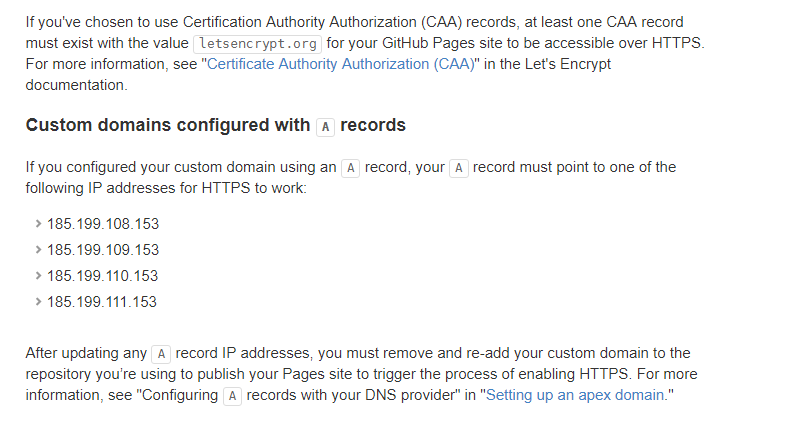Click the IP address 185.199.108.153
This screenshot has height=439, width=785.
point(103,224)
